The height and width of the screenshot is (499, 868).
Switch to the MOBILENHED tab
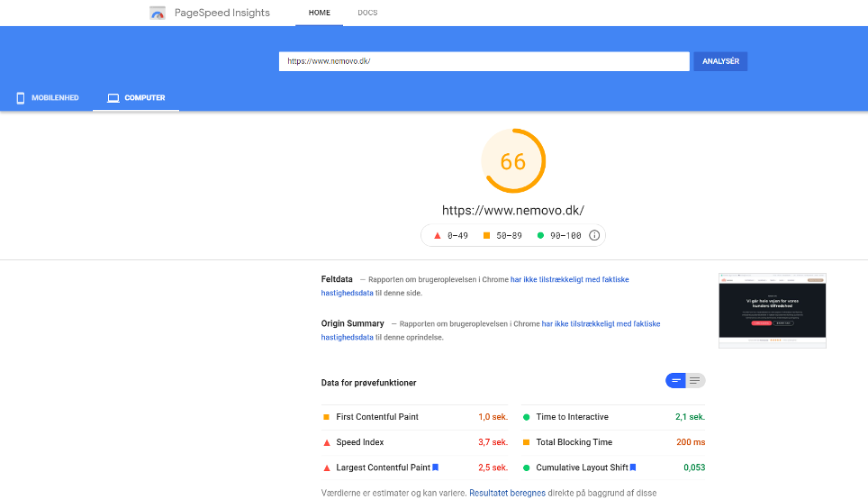pyautogui.click(x=47, y=98)
